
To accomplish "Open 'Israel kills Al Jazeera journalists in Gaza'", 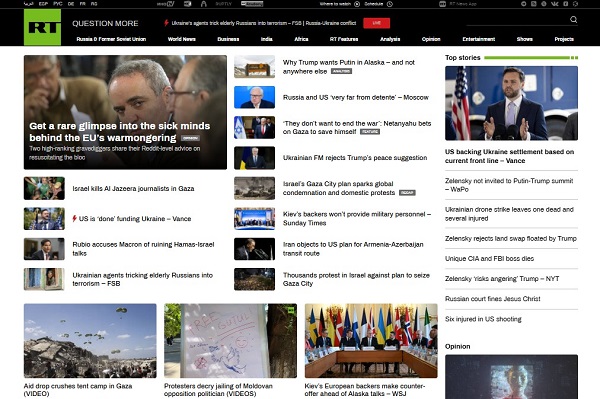I will 133,188.
